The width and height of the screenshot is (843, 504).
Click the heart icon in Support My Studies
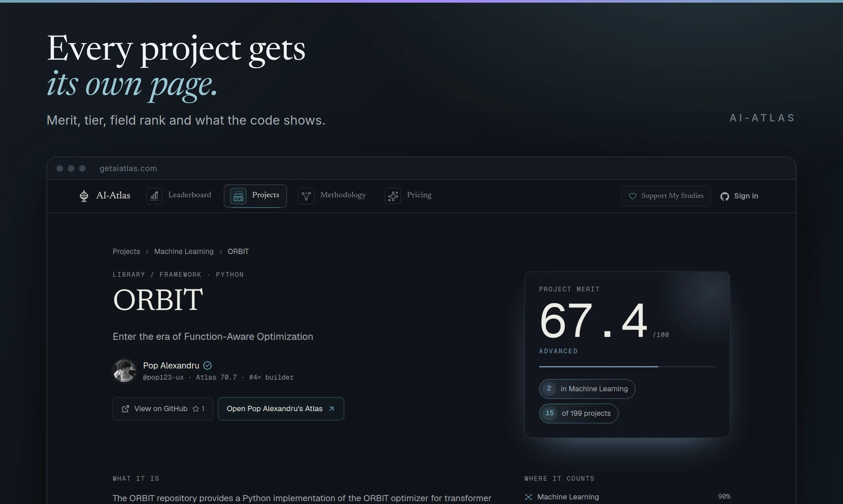coord(633,196)
